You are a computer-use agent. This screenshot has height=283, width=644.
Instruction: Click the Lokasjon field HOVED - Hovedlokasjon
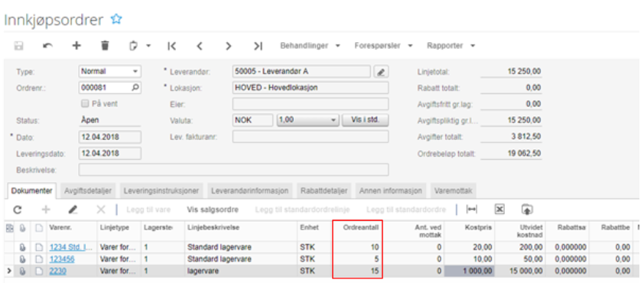tap(311, 88)
